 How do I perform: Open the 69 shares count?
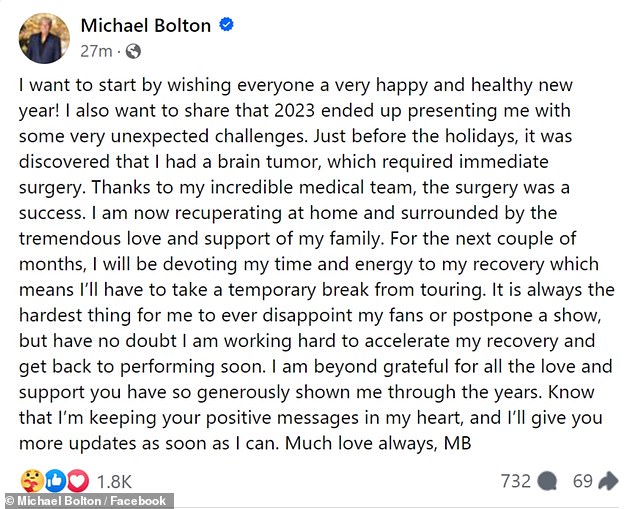[x=583, y=481]
